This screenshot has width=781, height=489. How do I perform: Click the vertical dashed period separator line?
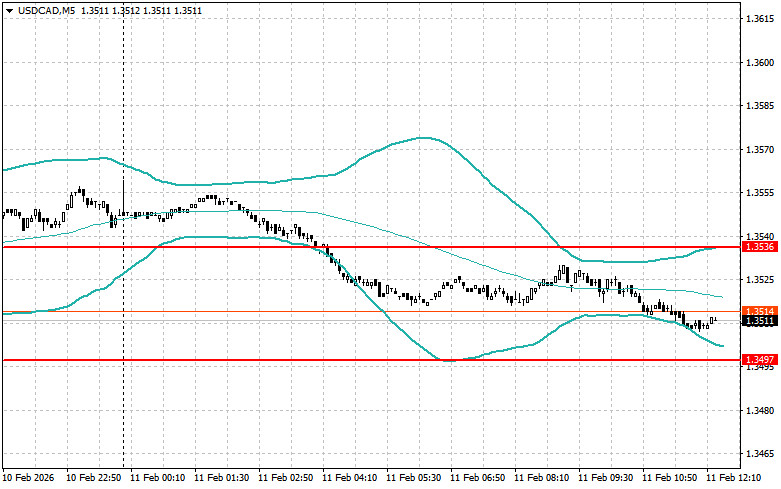123,100
